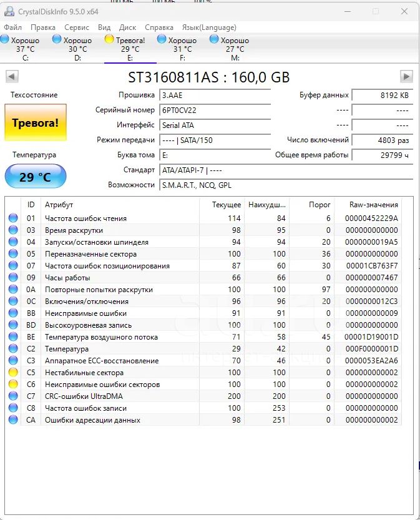The image size is (420, 520).
Task: Select the Нестабильные сектора row text
Action: pyautogui.click(x=84, y=373)
